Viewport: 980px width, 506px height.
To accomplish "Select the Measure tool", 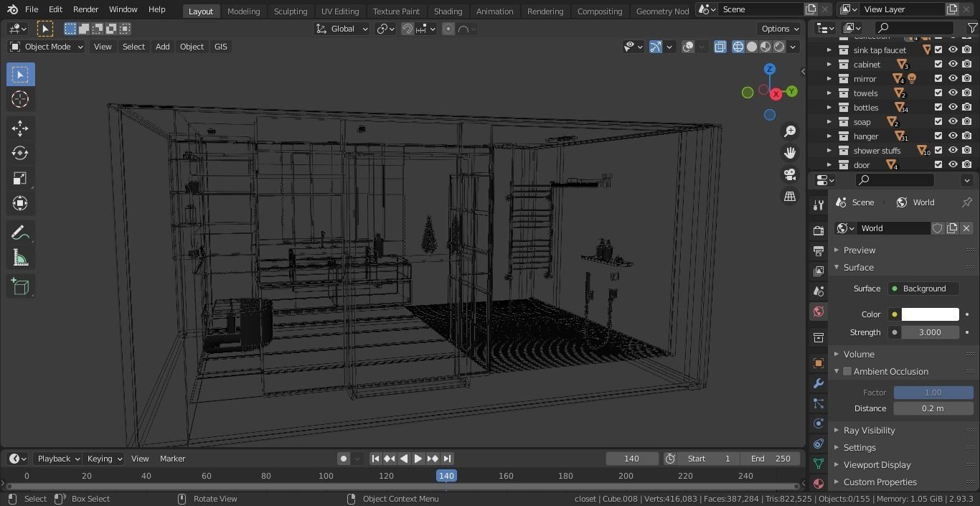I will pos(20,258).
